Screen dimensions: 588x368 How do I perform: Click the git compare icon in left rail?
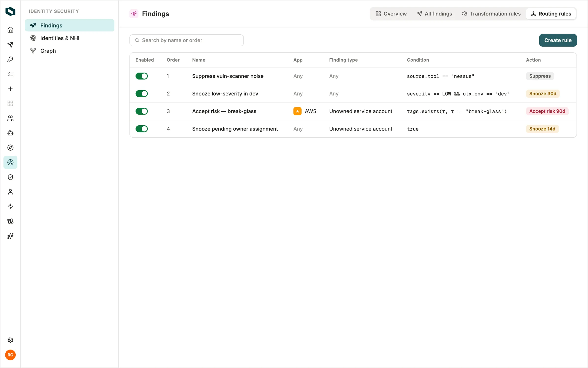(10, 221)
